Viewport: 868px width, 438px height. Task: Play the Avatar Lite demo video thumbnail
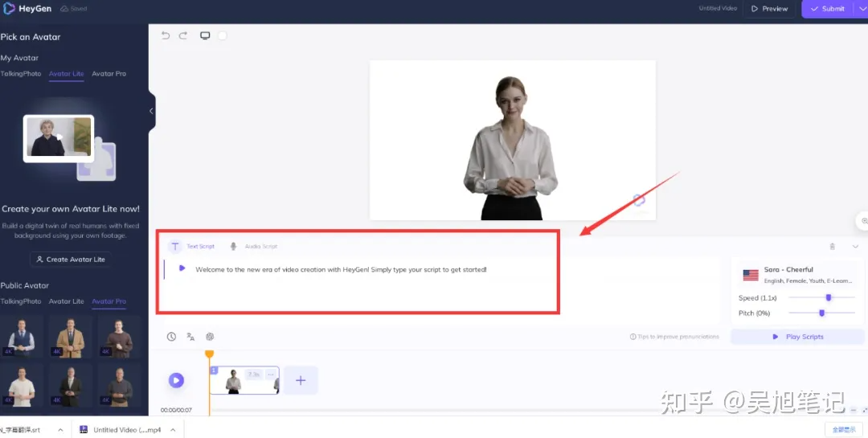pyautogui.click(x=59, y=137)
